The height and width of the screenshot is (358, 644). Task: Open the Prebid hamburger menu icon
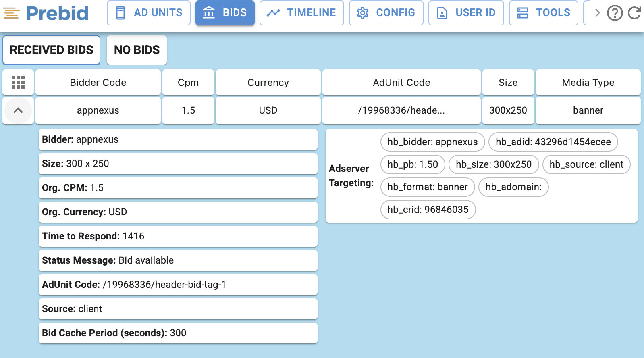click(x=11, y=13)
